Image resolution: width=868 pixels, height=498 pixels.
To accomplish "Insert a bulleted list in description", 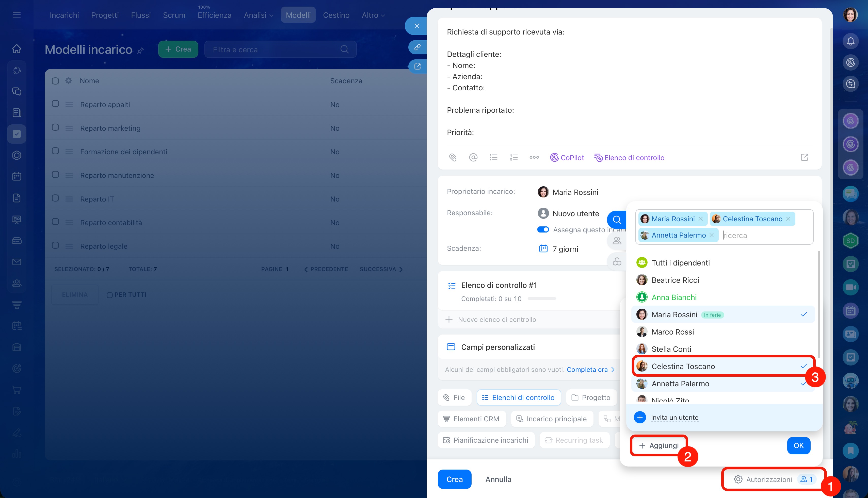I will [x=493, y=157].
